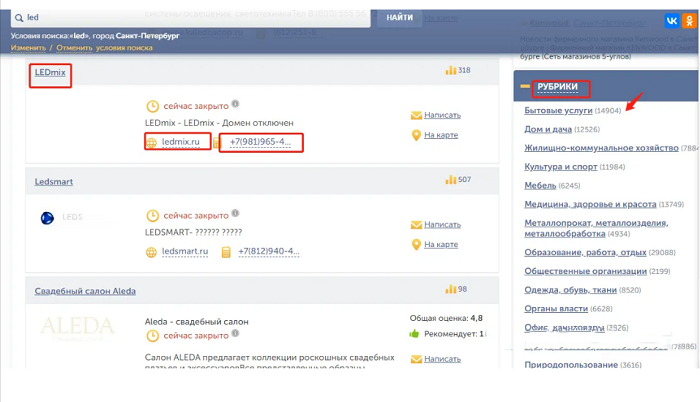Open Культура и спорт category
Viewport: 700px width, 402px height.
click(x=561, y=167)
